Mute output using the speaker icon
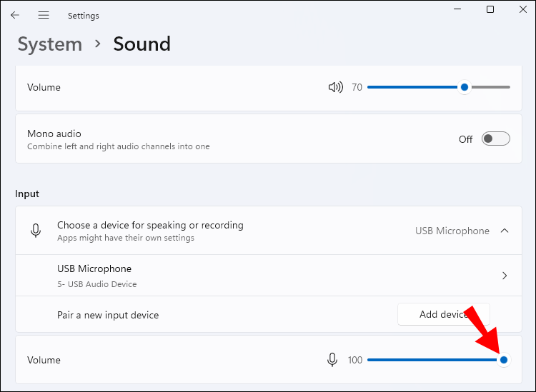The image size is (536, 392). pos(334,87)
